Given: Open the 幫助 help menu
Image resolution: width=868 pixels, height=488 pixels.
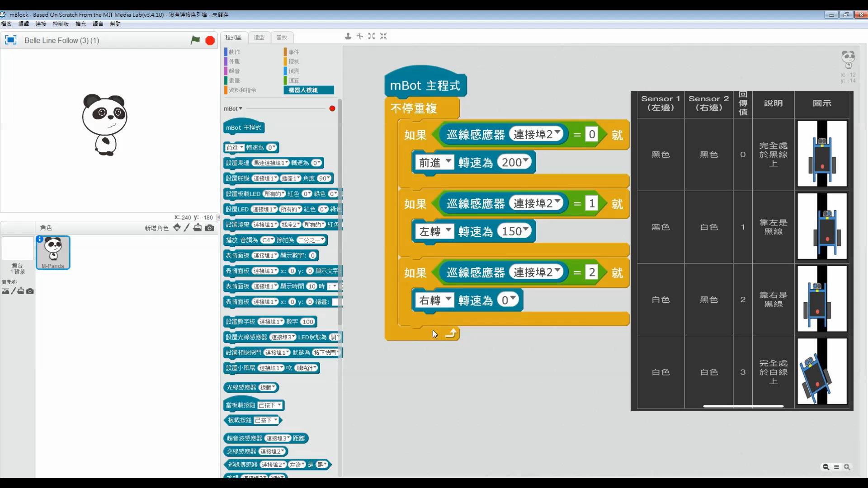Looking at the screenshot, I should pos(115,24).
